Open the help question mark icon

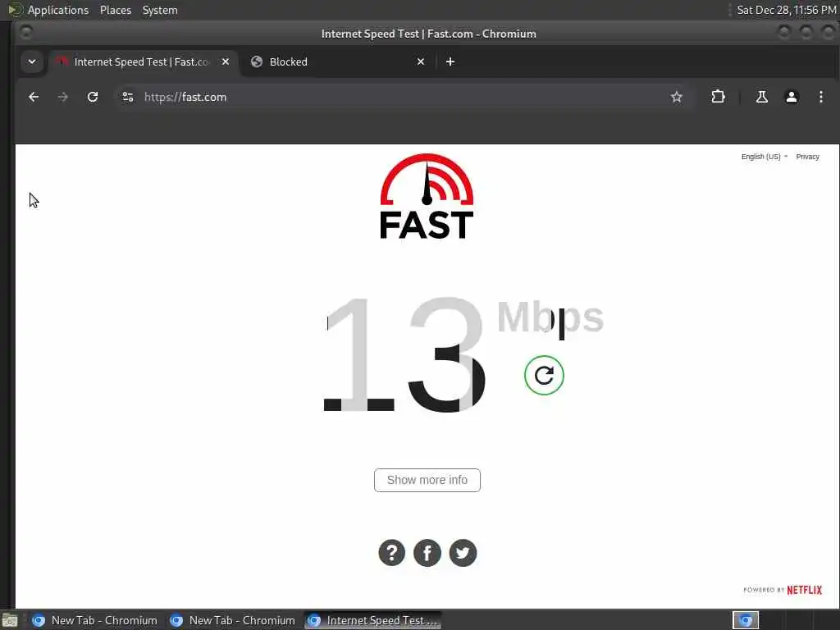click(391, 552)
